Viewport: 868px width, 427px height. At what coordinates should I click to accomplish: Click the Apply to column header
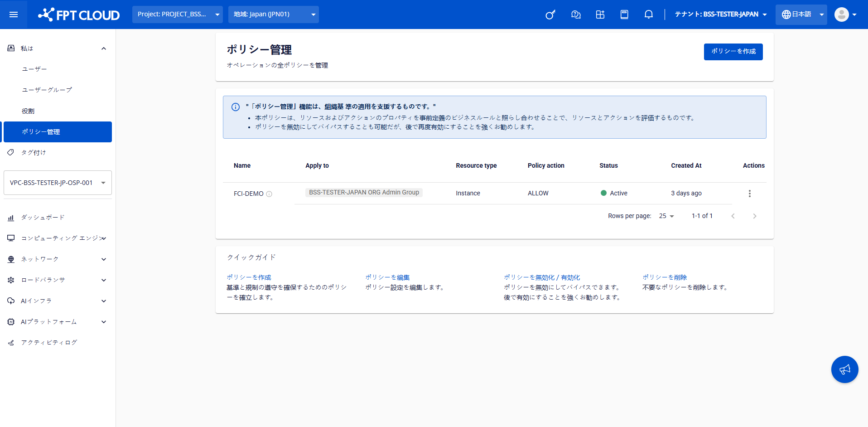click(x=317, y=166)
